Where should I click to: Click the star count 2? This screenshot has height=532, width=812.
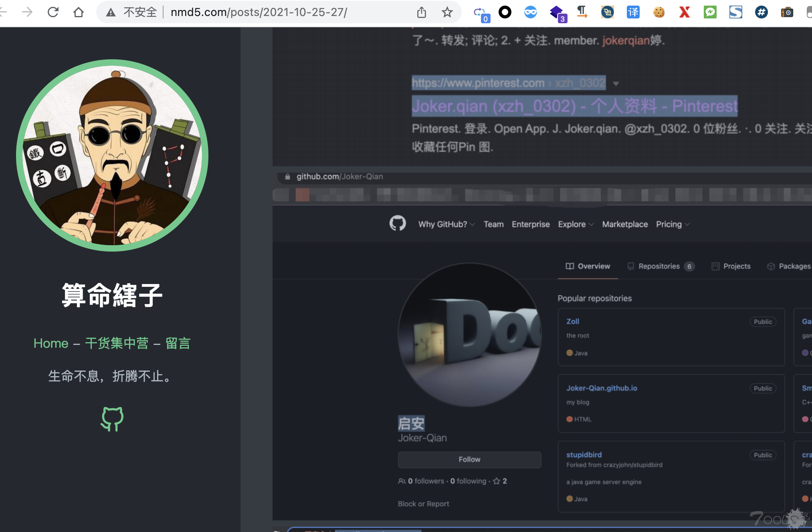tap(500, 481)
